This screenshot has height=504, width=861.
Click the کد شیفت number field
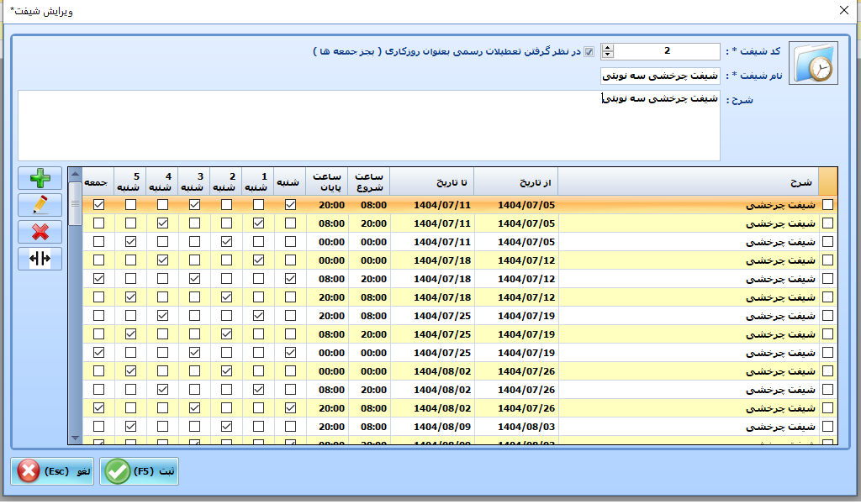[668, 51]
